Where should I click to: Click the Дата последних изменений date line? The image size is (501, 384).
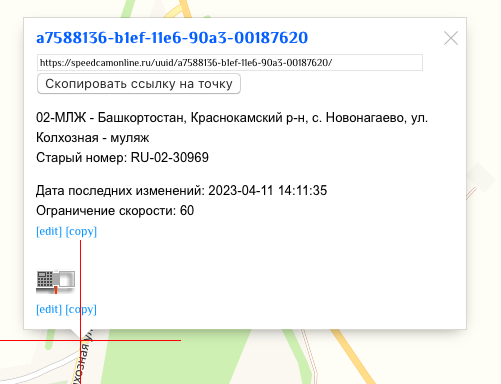pyautogui.click(x=182, y=190)
